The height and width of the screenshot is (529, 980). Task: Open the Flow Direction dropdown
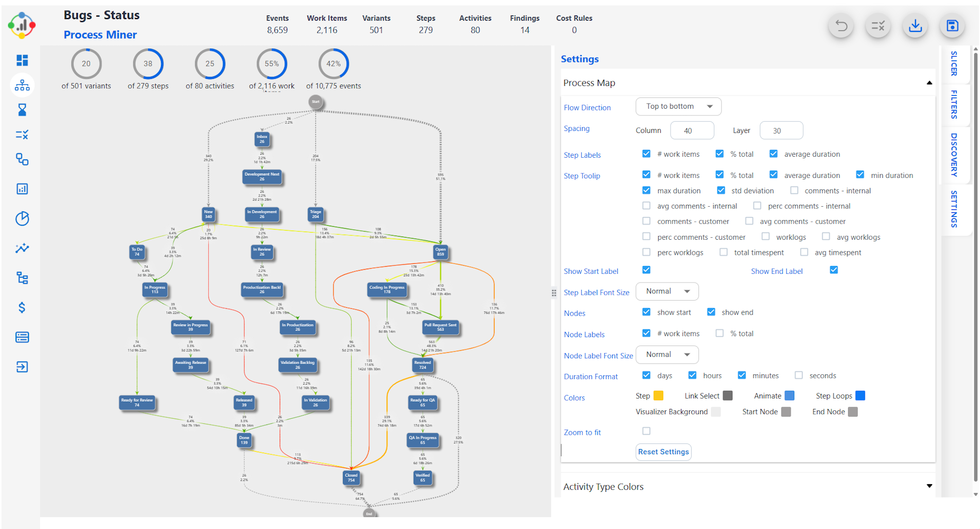(678, 106)
